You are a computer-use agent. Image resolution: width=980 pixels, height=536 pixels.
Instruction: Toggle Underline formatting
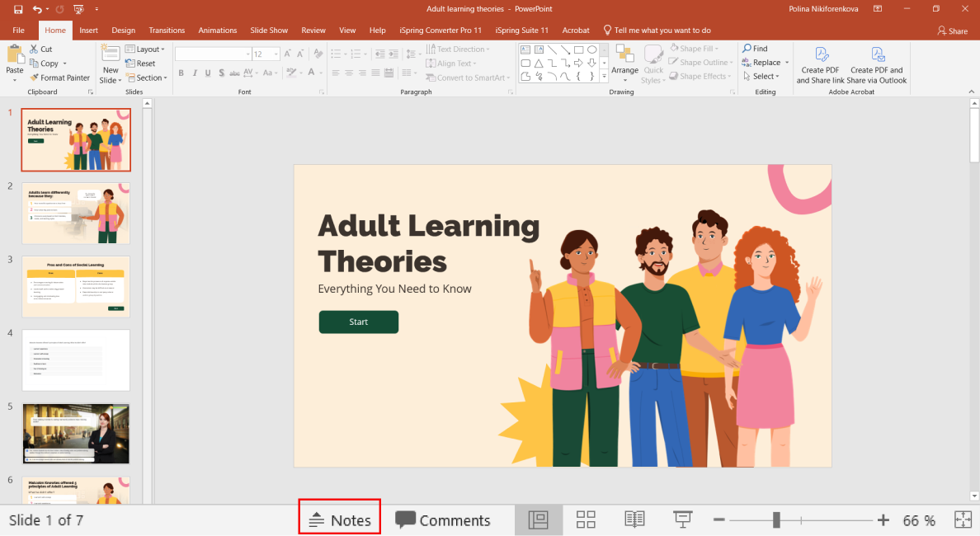coord(208,73)
